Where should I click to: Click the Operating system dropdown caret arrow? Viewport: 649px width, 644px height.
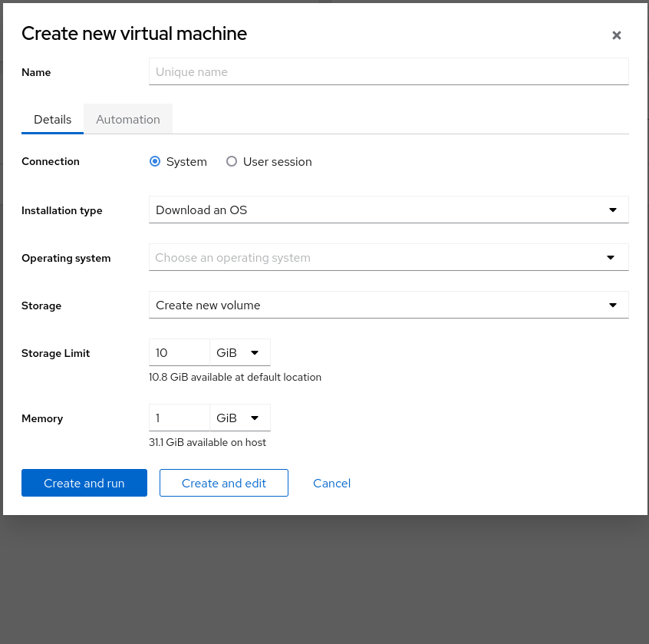(x=611, y=258)
